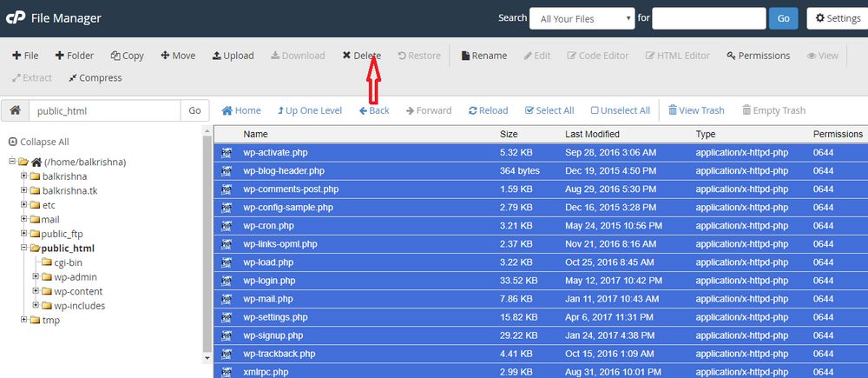The image size is (868, 378).
Task: Navigate to Home in the file pane
Action: [x=241, y=110]
